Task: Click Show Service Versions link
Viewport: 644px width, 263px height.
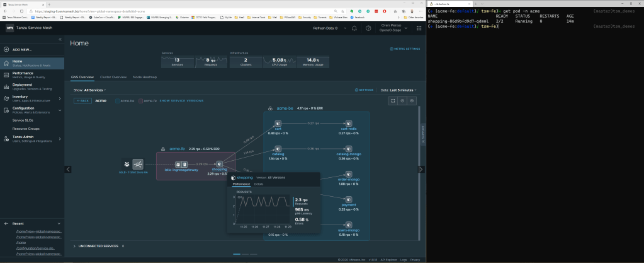Action: (181, 100)
